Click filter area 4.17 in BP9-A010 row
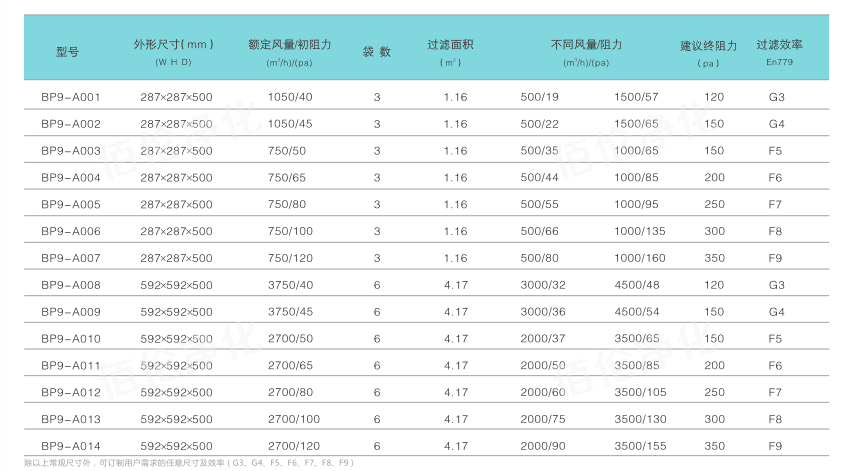854x471 pixels. click(x=456, y=339)
